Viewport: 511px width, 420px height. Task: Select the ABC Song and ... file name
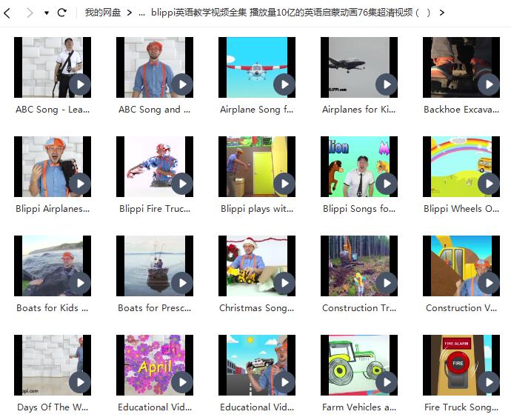click(x=155, y=110)
